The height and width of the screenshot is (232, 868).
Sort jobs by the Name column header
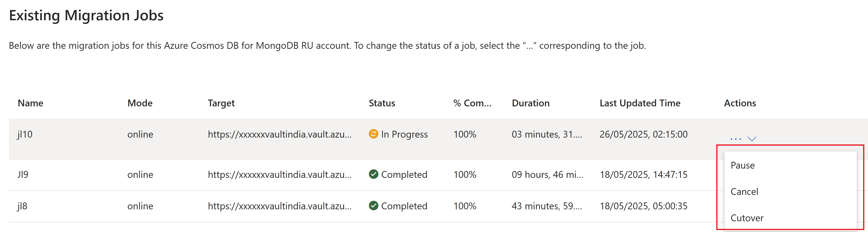click(x=30, y=103)
